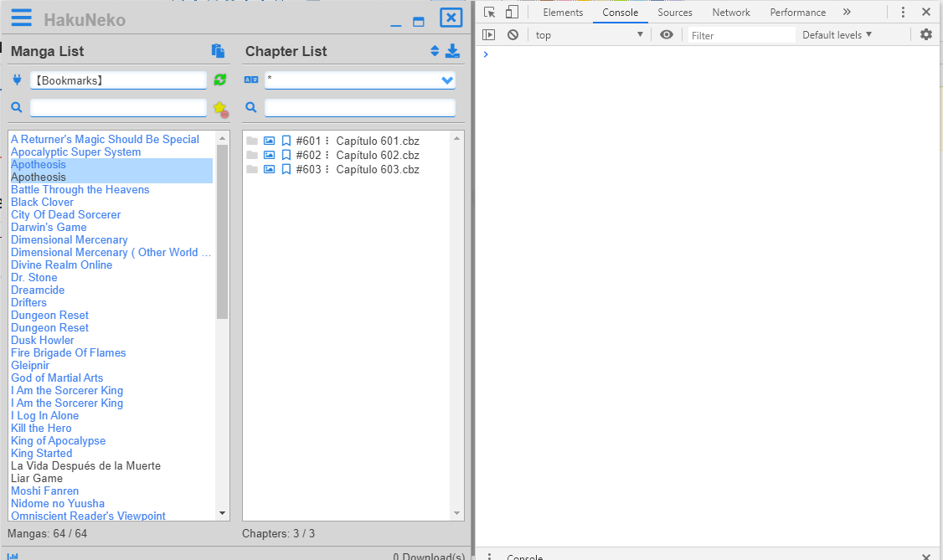Click the folder icon for Capítulo 603
The width and height of the screenshot is (943, 560).
point(252,169)
